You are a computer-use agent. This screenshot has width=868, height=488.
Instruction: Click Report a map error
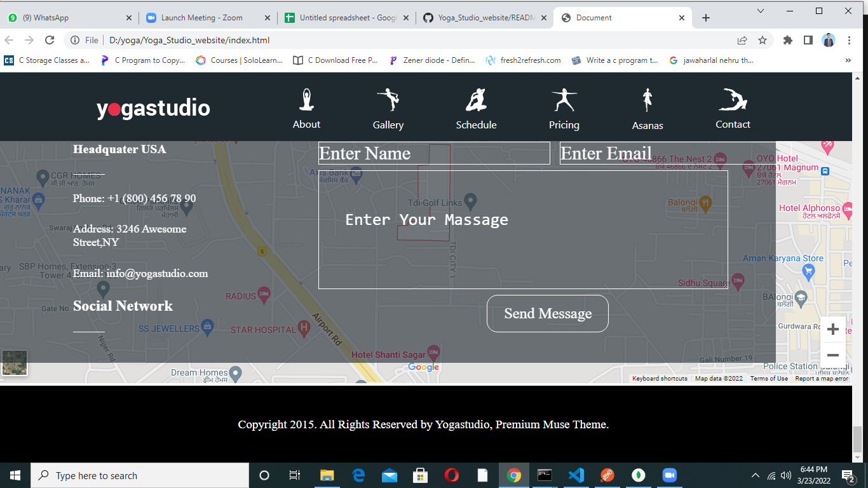coord(822,379)
